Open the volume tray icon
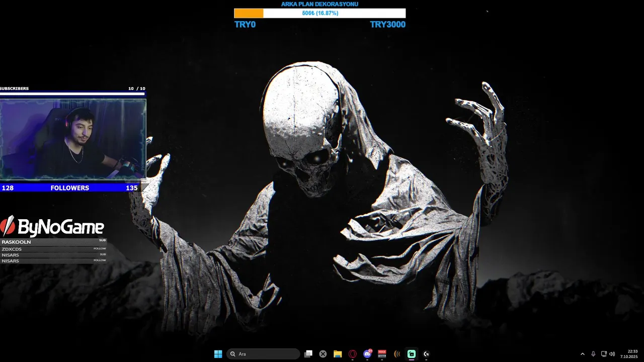Screen dimensions: 644x362 pyautogui.click(x=612, y=354)
